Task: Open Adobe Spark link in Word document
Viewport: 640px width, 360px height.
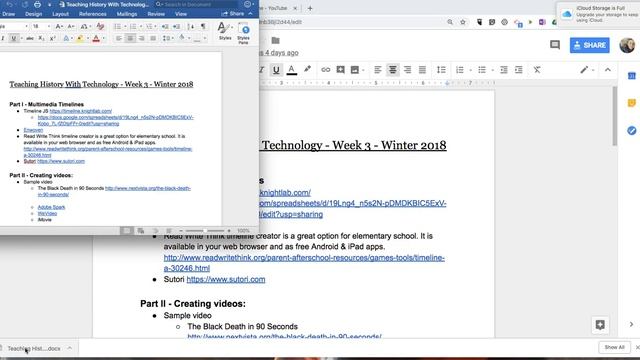Action: pos(51,207)
